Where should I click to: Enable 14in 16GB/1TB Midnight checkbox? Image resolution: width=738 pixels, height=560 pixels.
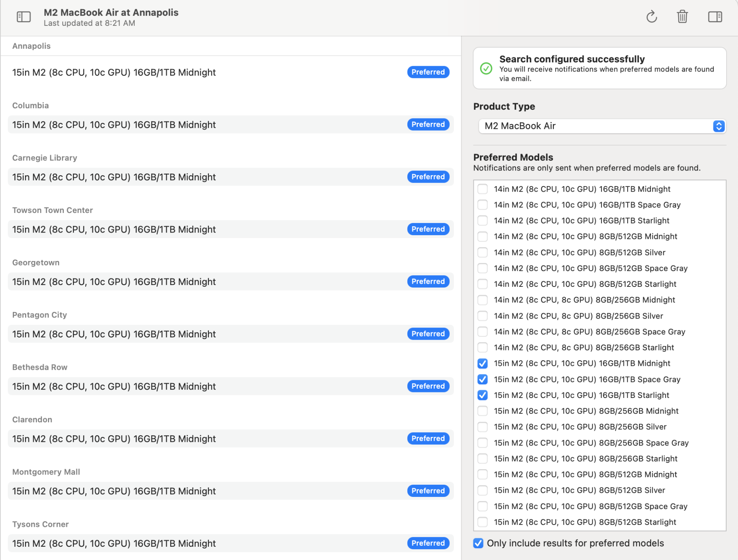coord(482,189)
